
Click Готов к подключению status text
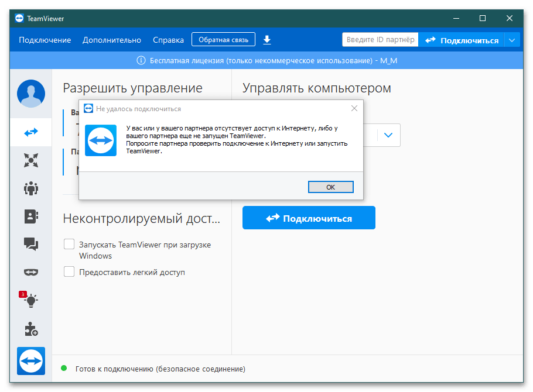click(x=160, y=369)
